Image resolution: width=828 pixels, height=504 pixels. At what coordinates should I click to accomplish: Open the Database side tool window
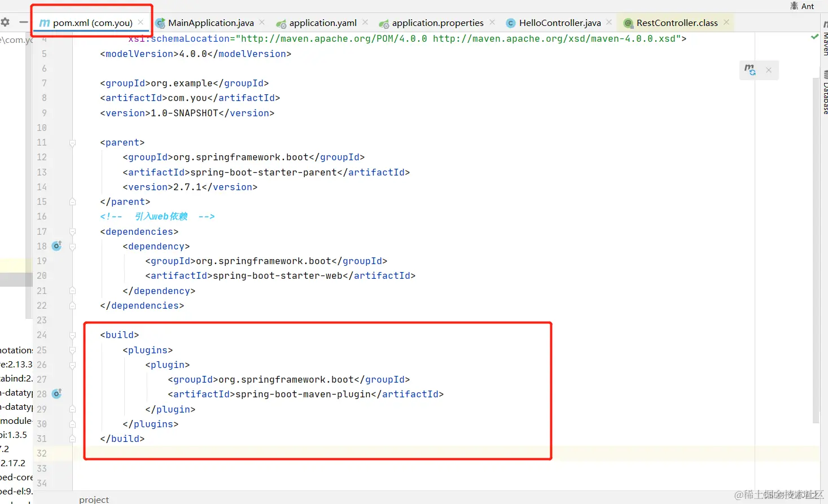(x=825, y=93)
